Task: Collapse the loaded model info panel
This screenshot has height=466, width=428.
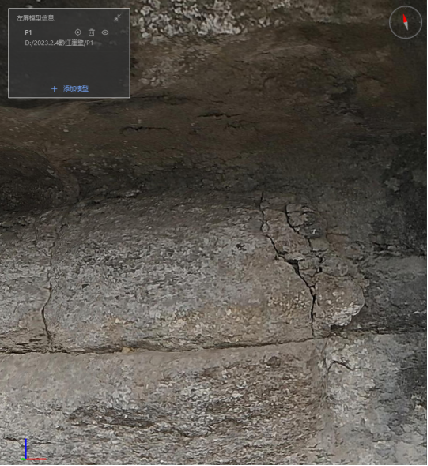Action: click(x=117, y=18)
